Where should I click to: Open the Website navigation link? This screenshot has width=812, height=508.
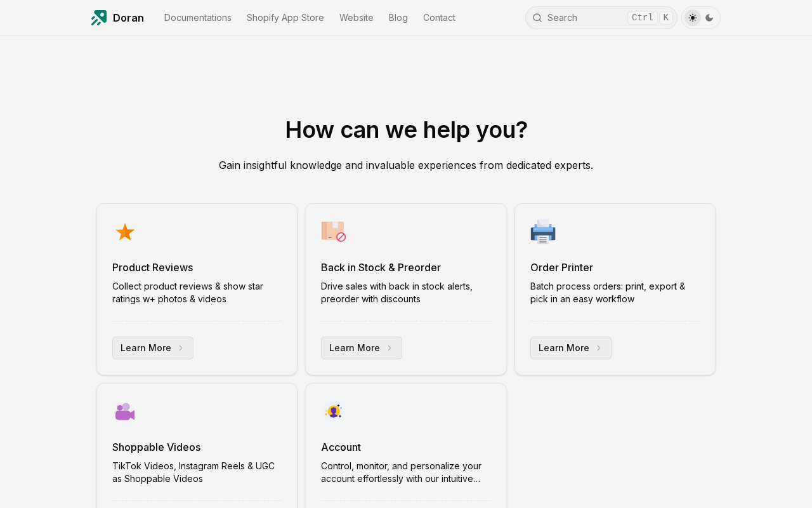pos(357,18)
